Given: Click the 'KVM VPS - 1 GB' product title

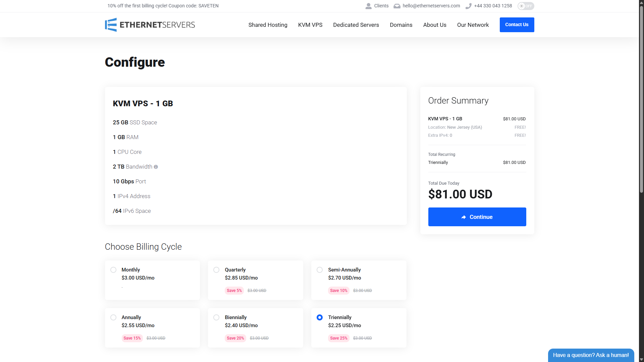Looking at the screenshot, I should tap(143, 104).
